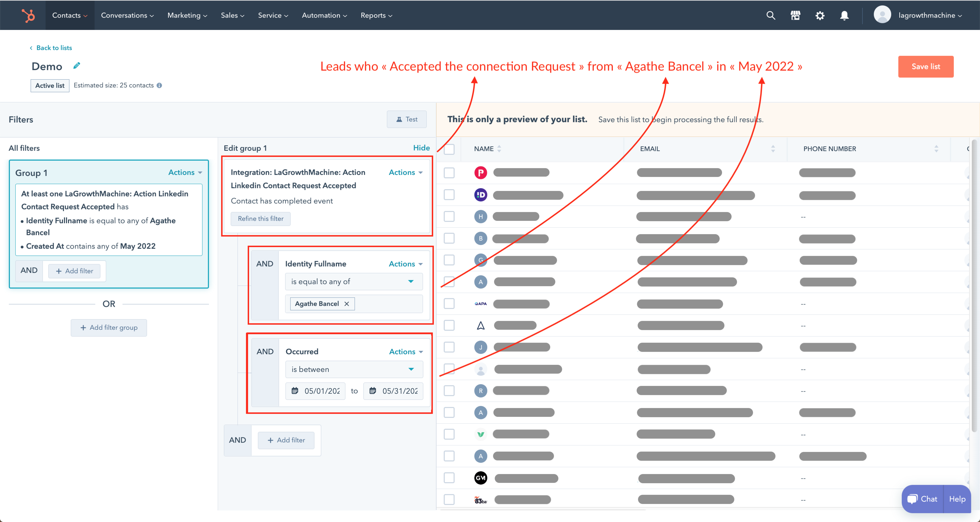Open the notifications bell icon
980x522 pixels.
click(x=844, y=16)
